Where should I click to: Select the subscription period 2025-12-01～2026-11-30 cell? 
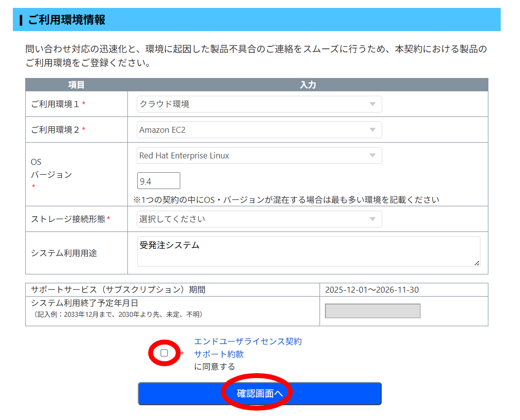click(403, 290)
